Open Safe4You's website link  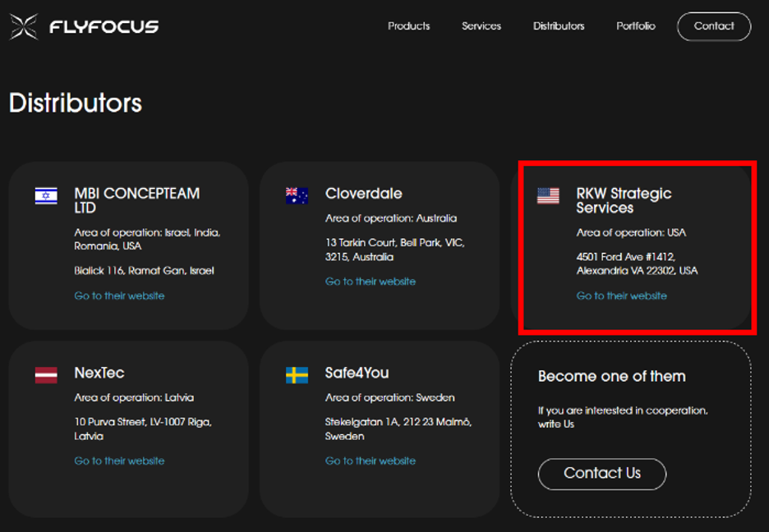[x=371, y=461]
